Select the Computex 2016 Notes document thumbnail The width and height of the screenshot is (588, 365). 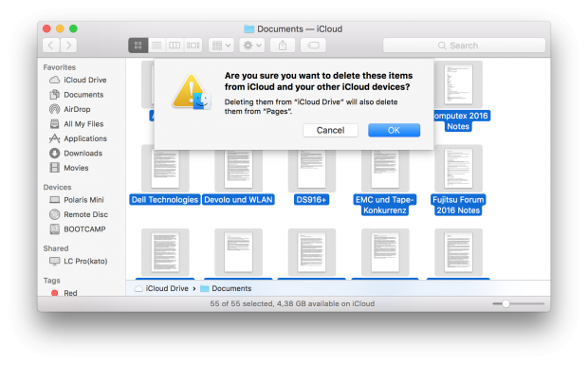coord(458,84)
